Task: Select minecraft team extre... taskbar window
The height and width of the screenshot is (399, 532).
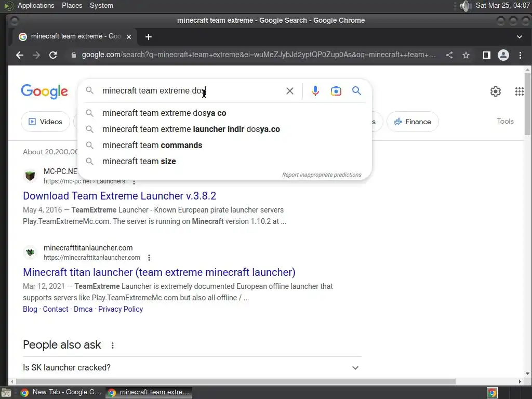Action: click(149, 392)
